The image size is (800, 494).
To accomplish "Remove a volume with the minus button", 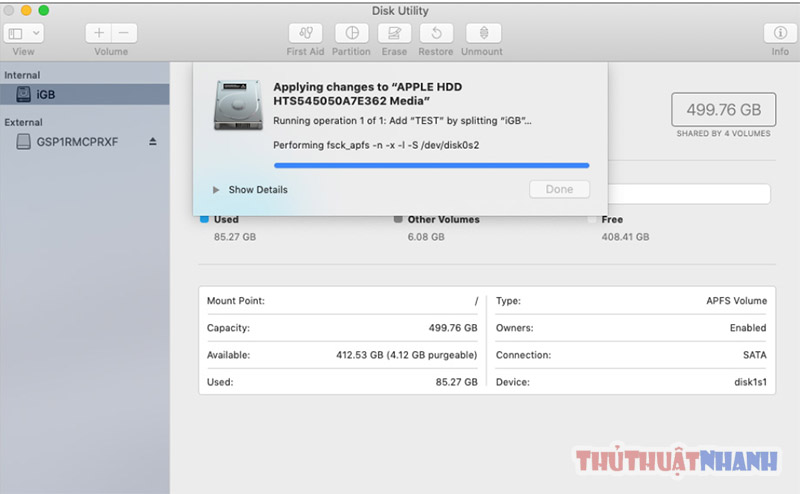I will pos(124,34).
